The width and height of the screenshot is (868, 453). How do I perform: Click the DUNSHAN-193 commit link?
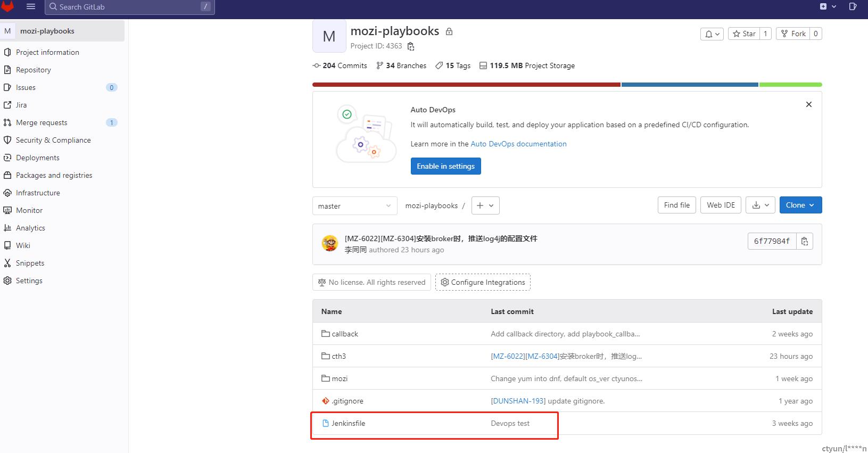pyautogui.click(x=518, y=401)
